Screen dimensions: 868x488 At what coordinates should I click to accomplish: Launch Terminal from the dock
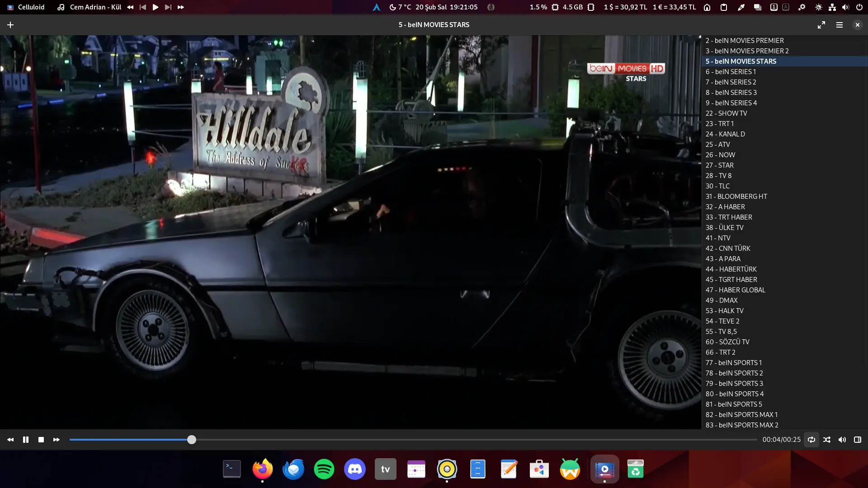pyautogui.click(x=232, y=469)
